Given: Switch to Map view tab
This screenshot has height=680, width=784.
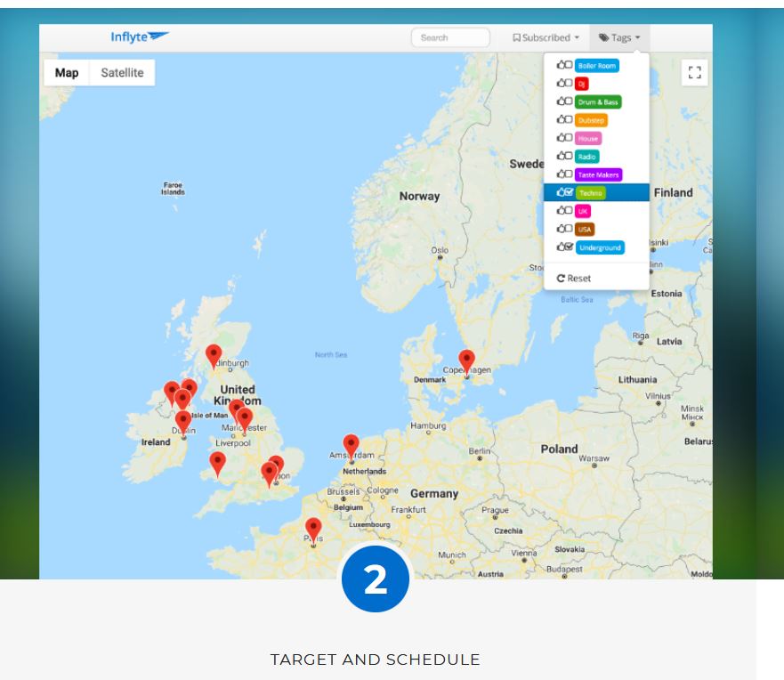Looking at the screenshot, I should pyautogui.click(x=67, y=72).
